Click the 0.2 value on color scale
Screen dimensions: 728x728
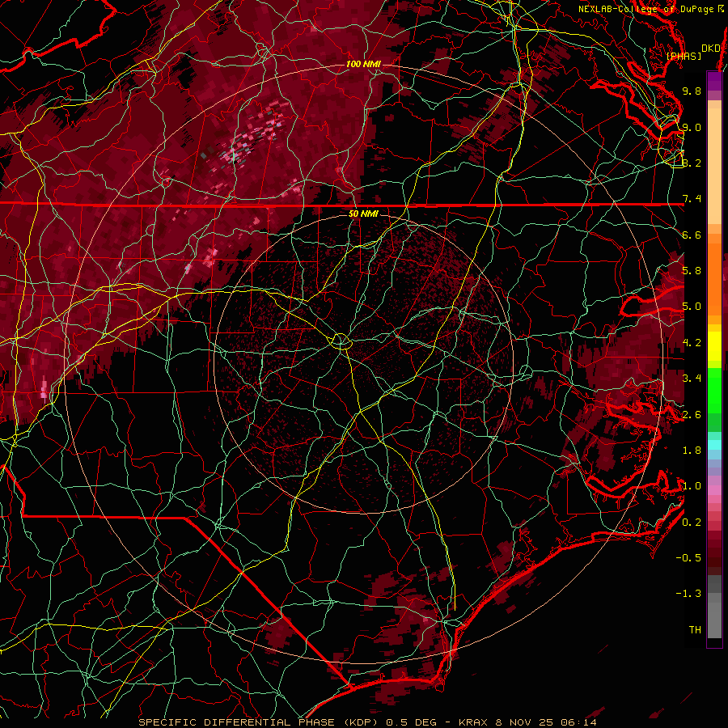coord(692,523)
